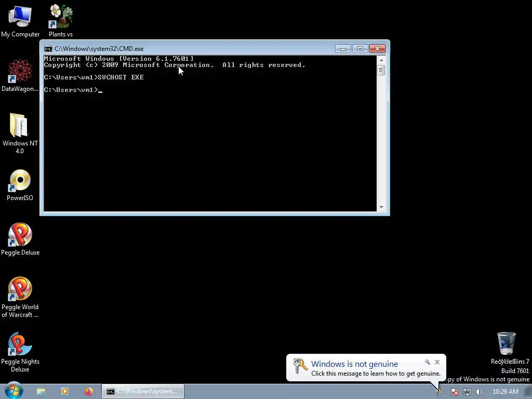Launch Firefox from the taskbar

pos(89,391)
